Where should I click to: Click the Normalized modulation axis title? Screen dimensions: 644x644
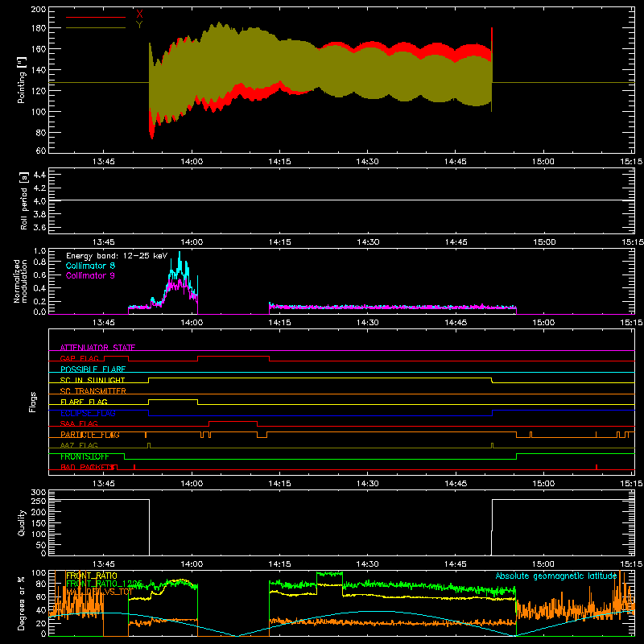20,281
